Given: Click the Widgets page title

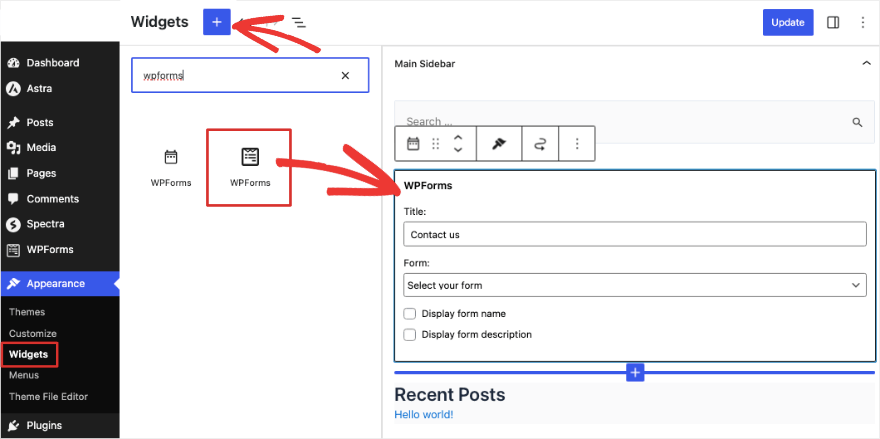Looking at the screenshot, I should (159, 22).
